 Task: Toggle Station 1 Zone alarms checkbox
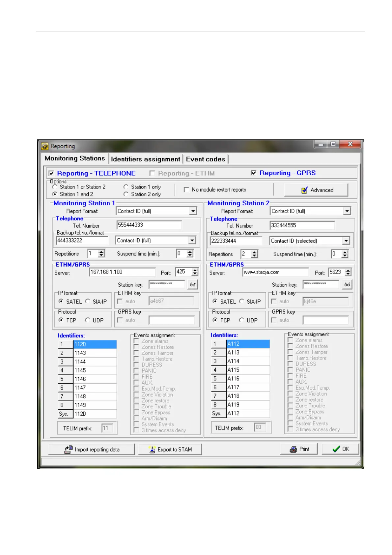[x=136, y=341]
